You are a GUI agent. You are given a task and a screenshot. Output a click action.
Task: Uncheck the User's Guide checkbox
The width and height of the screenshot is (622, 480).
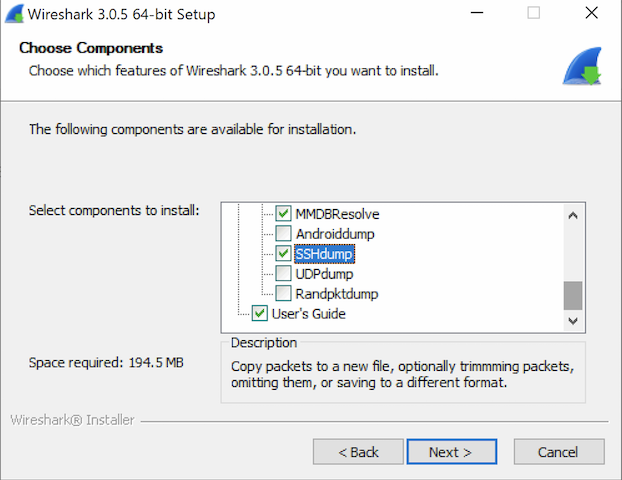tap(259, 313)
